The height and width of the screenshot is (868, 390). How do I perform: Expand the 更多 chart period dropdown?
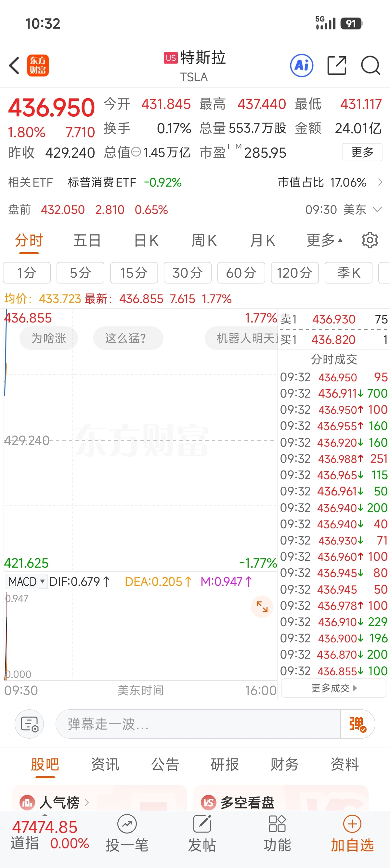(x=325, y=240)
